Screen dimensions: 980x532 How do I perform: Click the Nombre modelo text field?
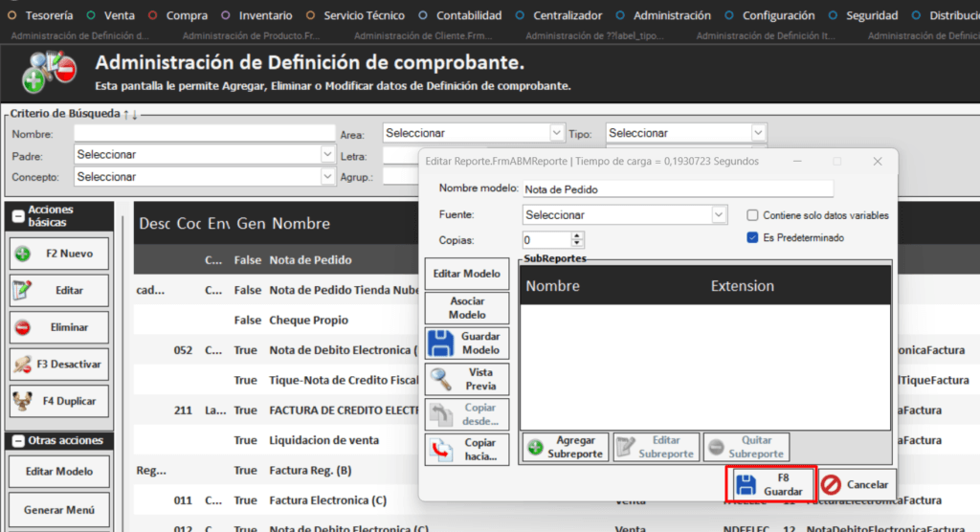tap(677, 189)
